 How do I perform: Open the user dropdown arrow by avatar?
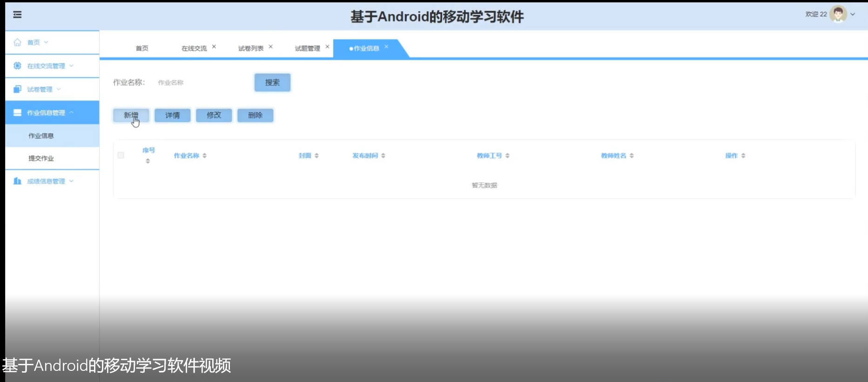853,14
